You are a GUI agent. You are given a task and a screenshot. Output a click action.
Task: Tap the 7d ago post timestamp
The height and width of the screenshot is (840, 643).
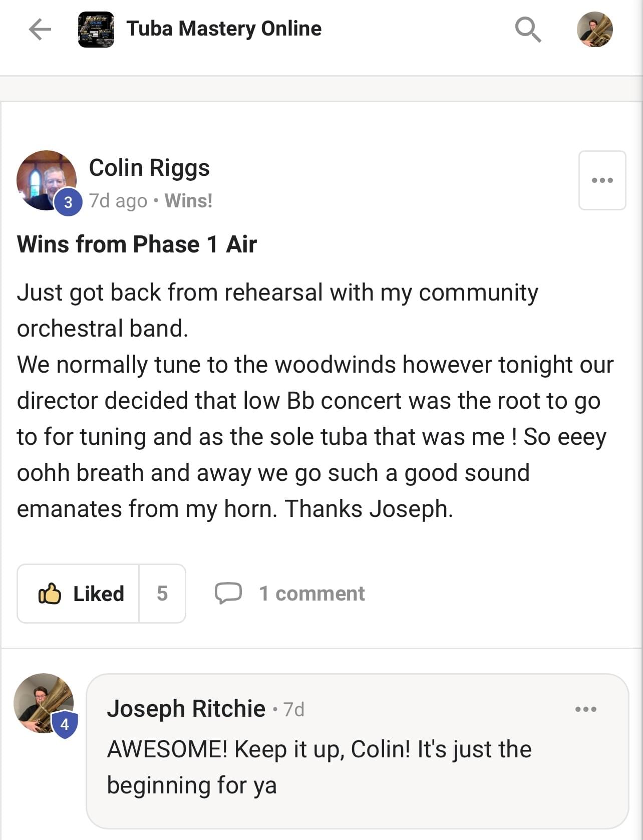pos(118,201)
